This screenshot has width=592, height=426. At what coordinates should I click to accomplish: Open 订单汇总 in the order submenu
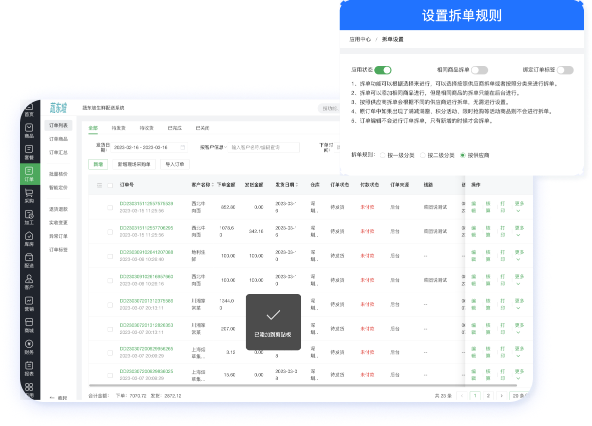click(58, 152)
